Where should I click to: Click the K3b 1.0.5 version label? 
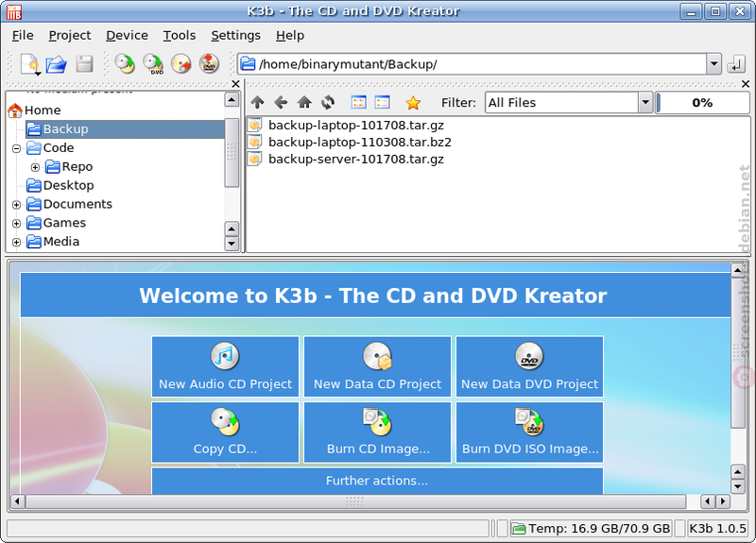(x=717, y=529)
